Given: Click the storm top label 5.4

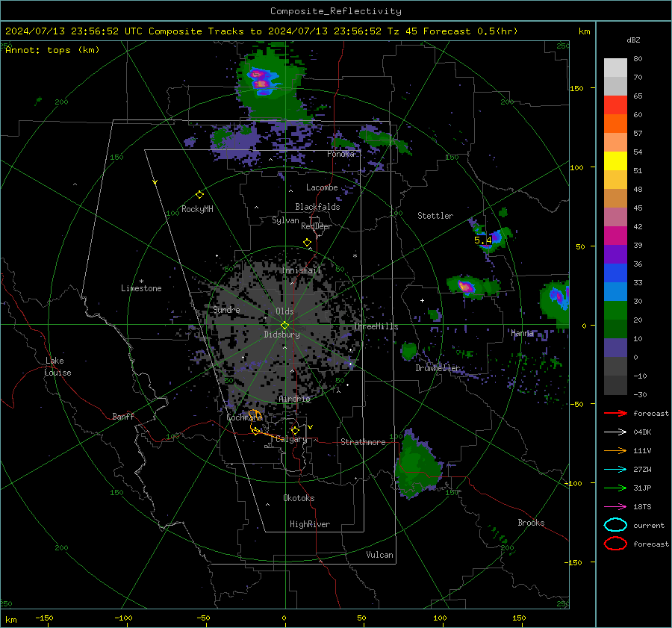Looking at the screenshot, I should coord(482,240).
